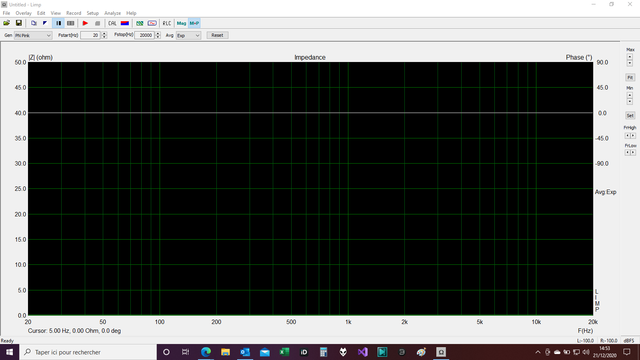Switch to Mag magnitude view

181,23
